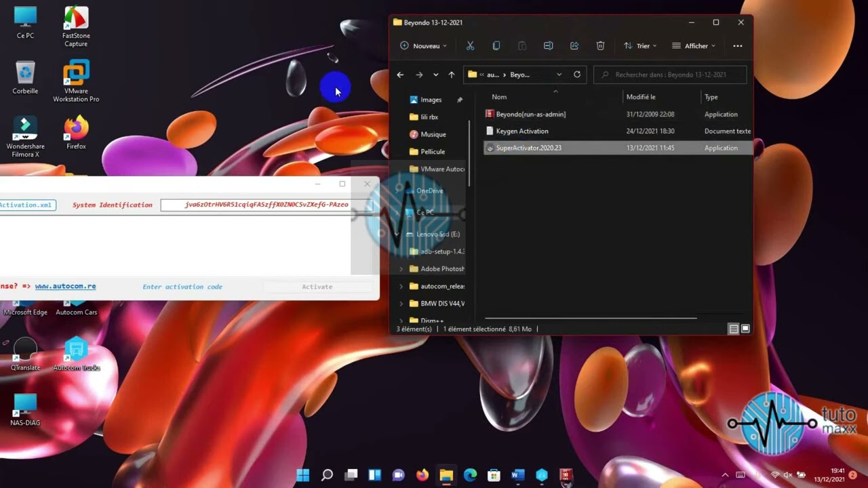Click the search box in Beyondo folder

670,75
